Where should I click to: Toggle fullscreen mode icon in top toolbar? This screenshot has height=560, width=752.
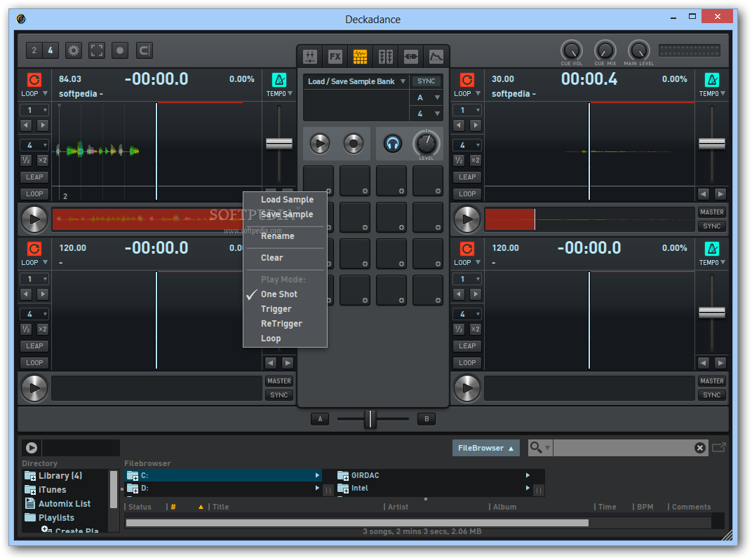pos(96,50)
